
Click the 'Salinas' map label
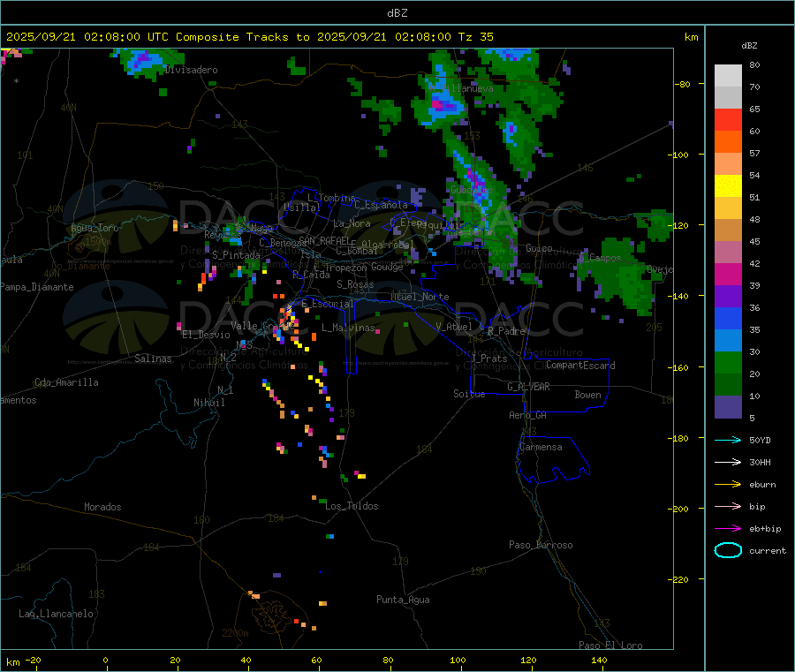click(153, 359)
